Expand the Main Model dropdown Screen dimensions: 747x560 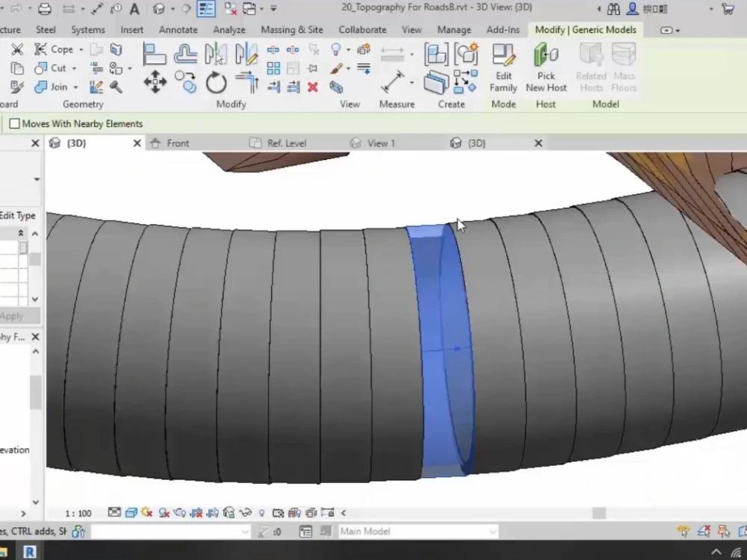pyautogui.click(x=492, y=531)
